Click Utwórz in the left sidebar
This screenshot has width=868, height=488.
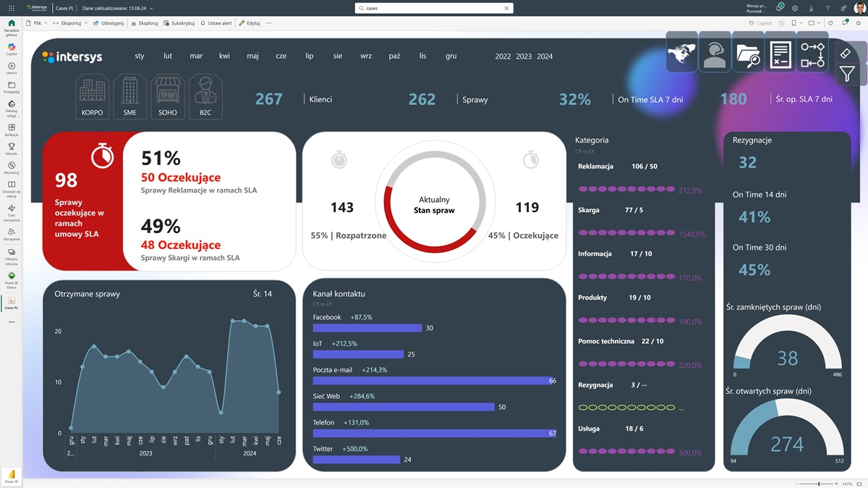(12, 68)
